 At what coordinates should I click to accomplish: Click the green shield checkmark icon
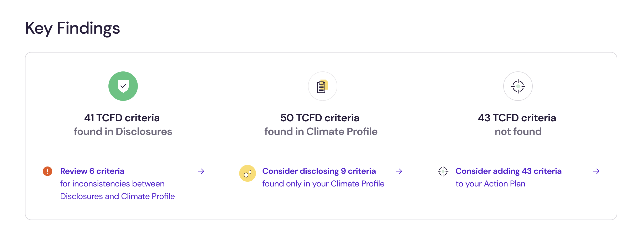(123, 86)
